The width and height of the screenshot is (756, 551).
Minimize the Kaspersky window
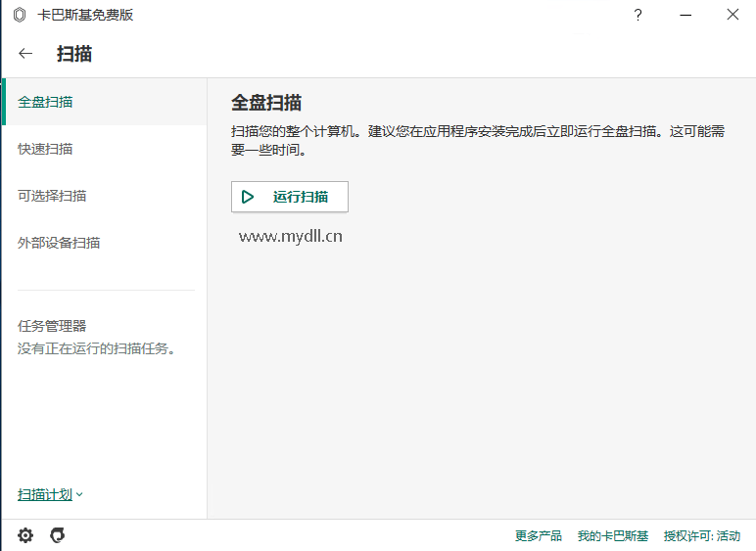point(685,15)
